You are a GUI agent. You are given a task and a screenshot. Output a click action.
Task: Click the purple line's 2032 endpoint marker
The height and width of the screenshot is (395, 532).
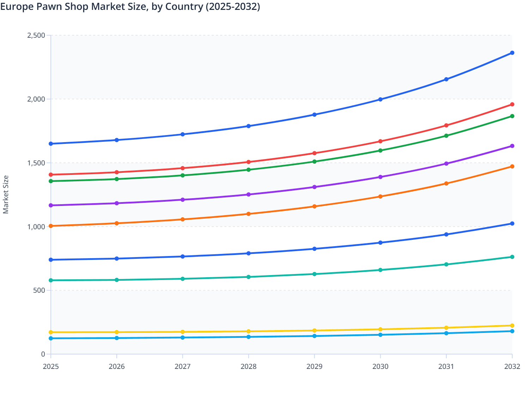512,146
